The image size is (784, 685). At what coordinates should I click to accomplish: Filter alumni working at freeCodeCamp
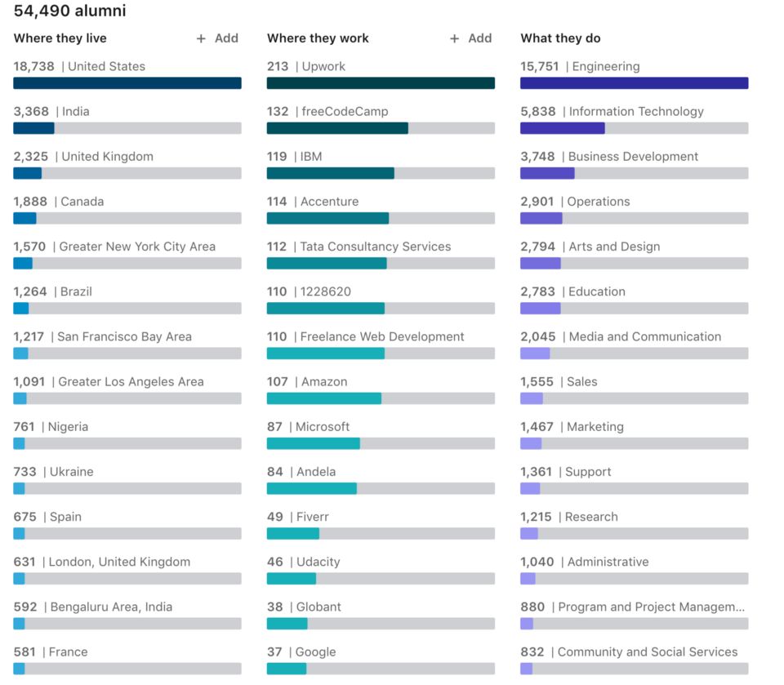(x=380, y=127)
